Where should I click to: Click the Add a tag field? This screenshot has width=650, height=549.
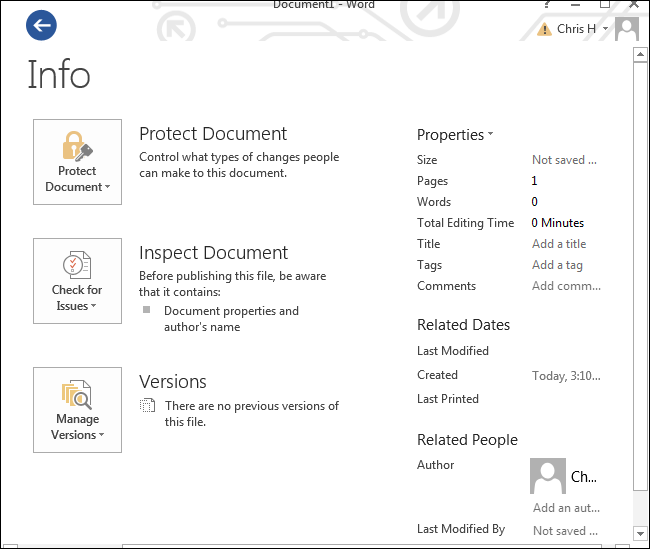[x=557, y=265]
